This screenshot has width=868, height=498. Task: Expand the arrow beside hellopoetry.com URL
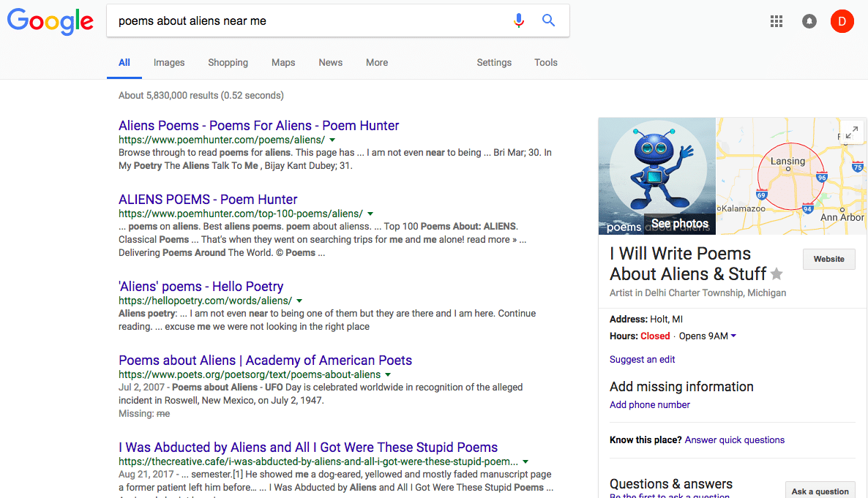(299, 301)
